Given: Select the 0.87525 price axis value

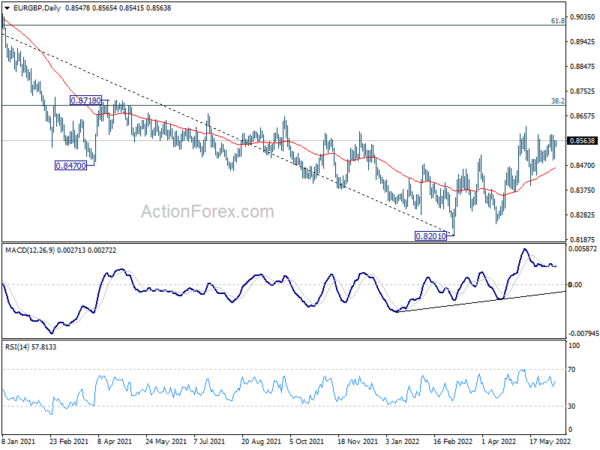Looking at the screenshot, I should coord(582,91).
